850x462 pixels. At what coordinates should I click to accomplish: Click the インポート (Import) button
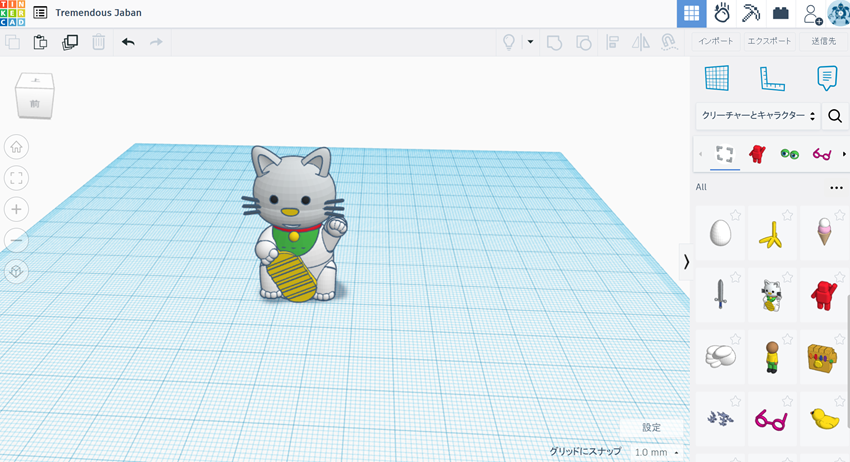pyautogui.click(x=715, y=41)
